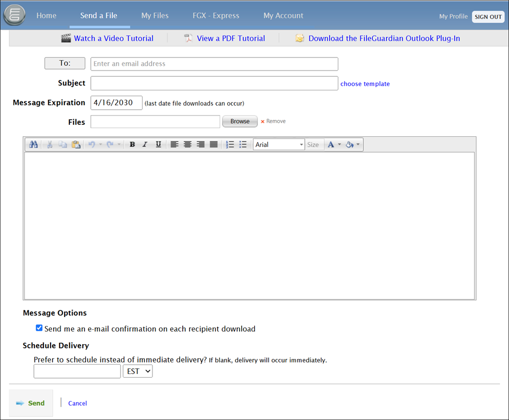Click the SIGN OUT button
Screen dimensions: 509x420
(488, 17)
